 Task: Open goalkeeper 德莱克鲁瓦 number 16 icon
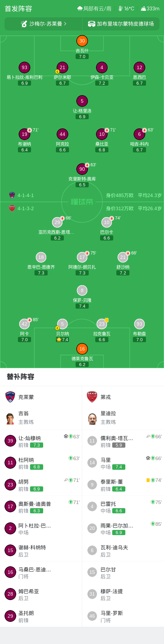tap(82, 349)
